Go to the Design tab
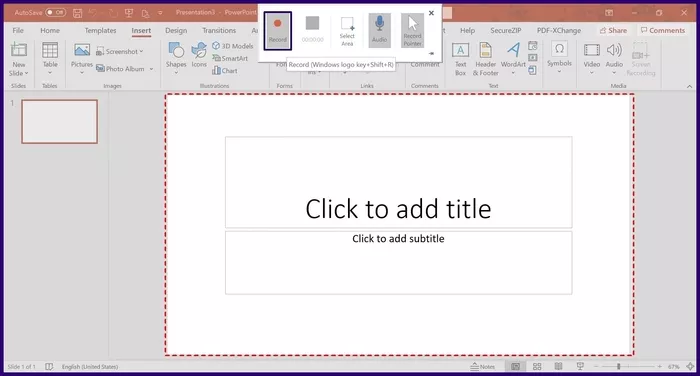The width and height of the screenshot is (700, 376). tap(176, 30)
